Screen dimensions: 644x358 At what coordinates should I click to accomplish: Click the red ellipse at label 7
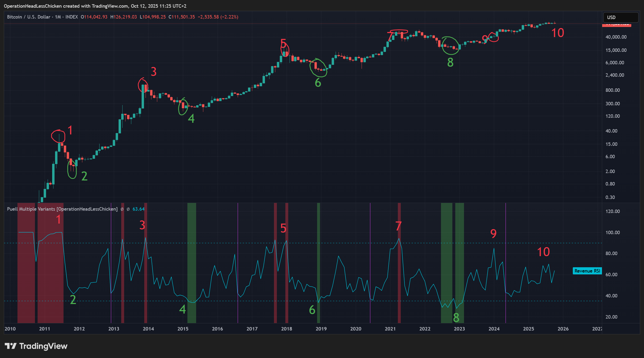click(x=399, y=32)
